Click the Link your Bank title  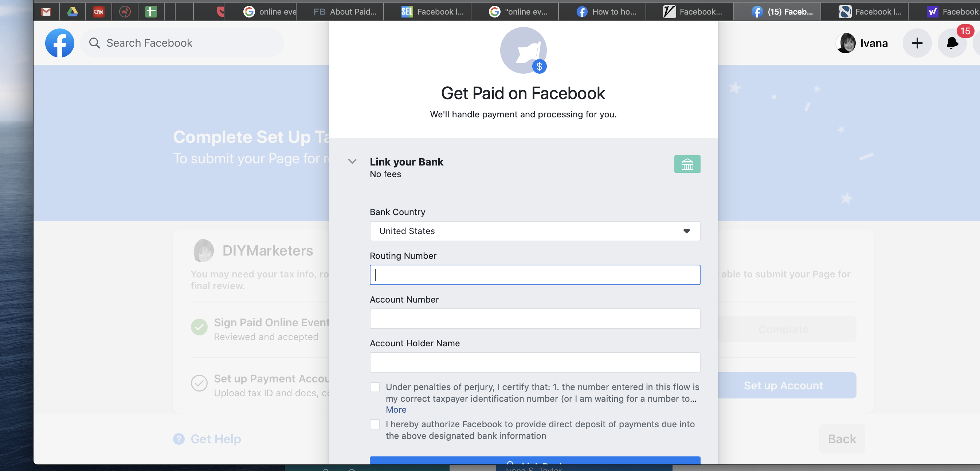coord(407,162)
